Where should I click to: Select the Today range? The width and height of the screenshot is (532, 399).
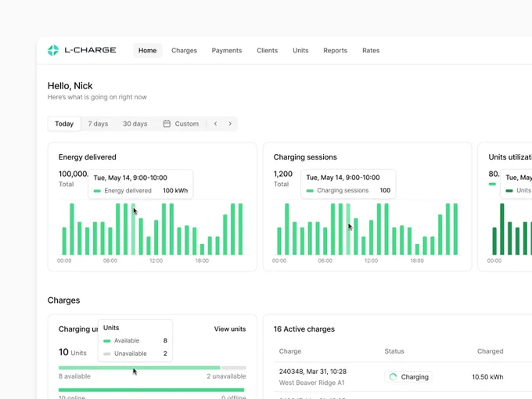click(64, 124)
